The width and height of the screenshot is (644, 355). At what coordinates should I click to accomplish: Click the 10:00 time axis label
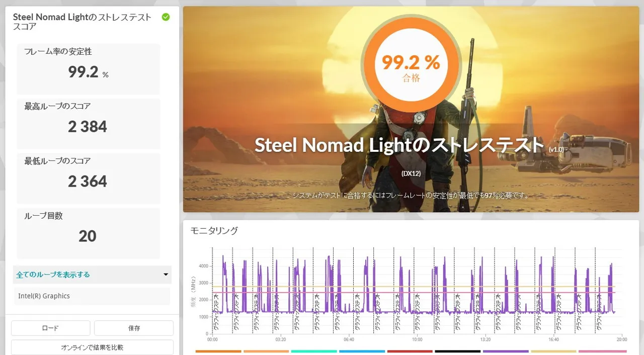click(417, 339)
